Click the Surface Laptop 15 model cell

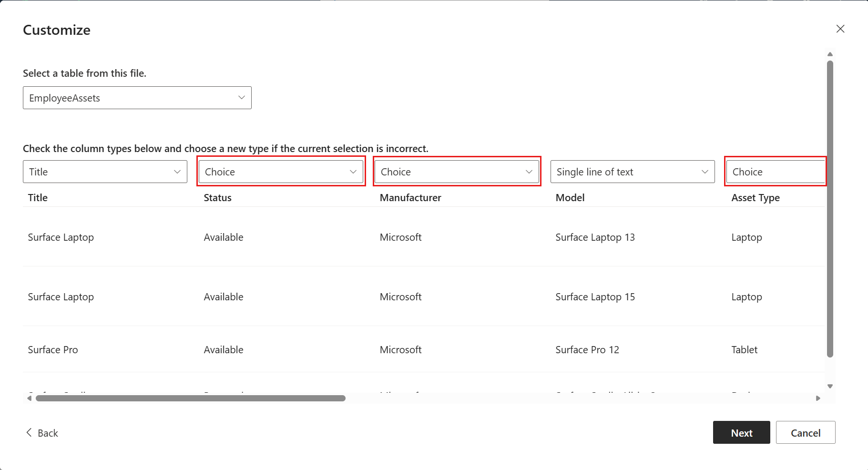pos(595,296)
